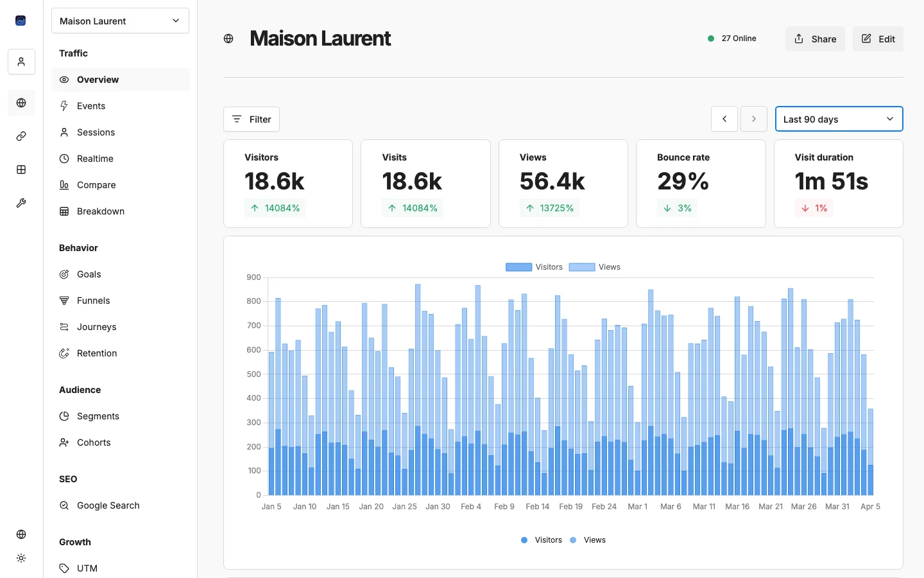Image resolution: width=924 pixels, height=578 pixels.
Task: Open the Journeys page
Action: coord(120,327)
